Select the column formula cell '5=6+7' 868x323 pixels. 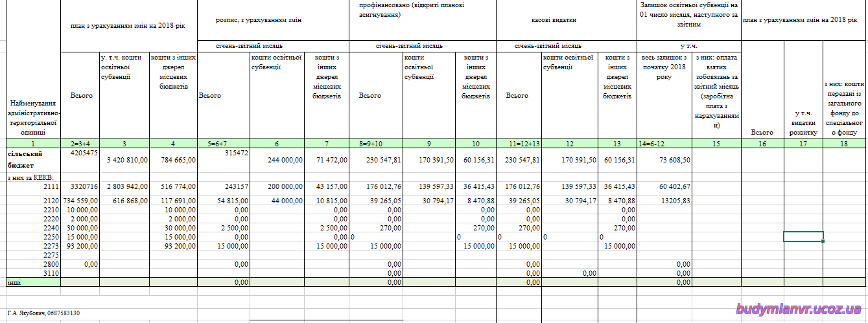pyautogui.click(x=223, y=144)
